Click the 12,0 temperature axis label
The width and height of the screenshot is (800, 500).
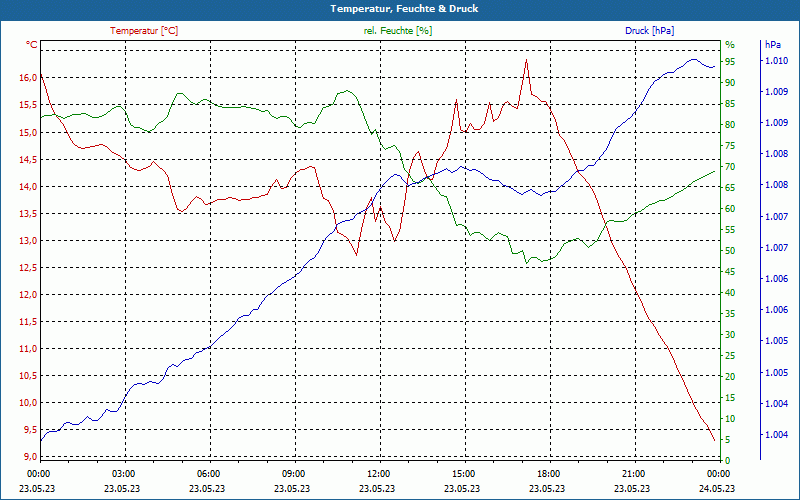[x=29, y=295]
